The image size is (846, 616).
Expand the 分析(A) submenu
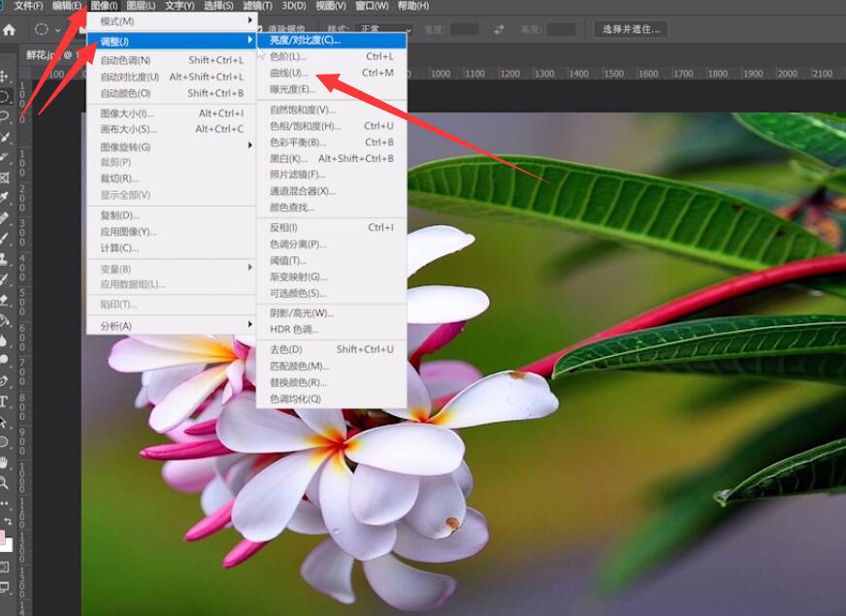pos(171,325)
